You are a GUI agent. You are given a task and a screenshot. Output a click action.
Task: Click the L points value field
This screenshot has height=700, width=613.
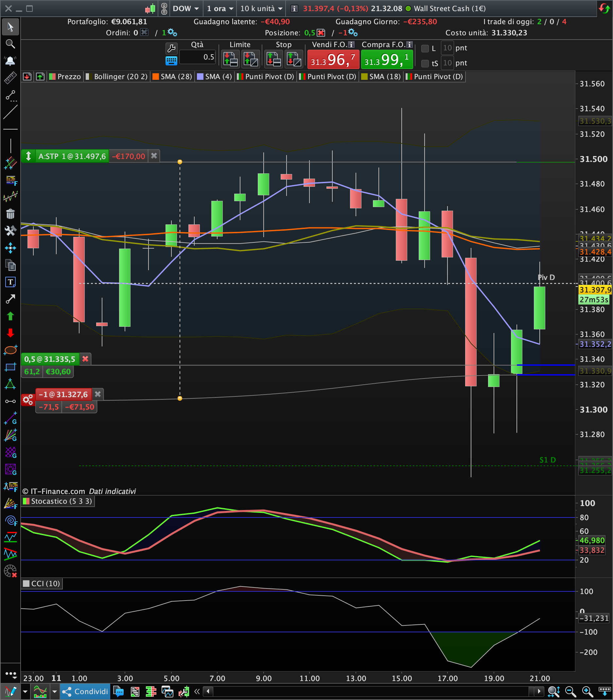(x=447, y=48)
